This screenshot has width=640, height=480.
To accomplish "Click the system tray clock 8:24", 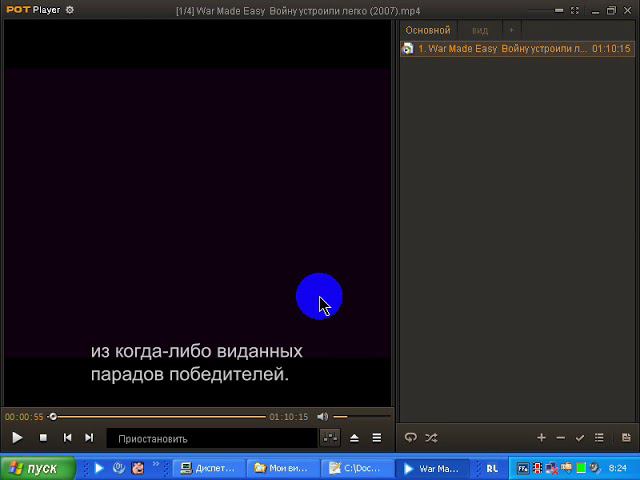I will [617, 468].
